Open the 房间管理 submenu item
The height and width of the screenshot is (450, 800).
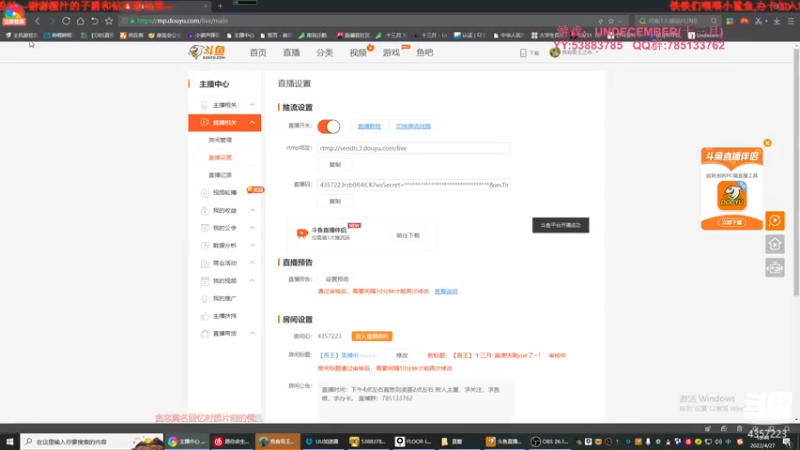click(220, 140)
